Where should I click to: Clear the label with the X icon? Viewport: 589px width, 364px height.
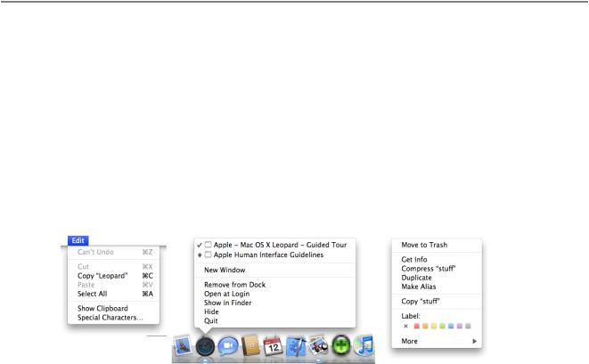tap(405, 326)
